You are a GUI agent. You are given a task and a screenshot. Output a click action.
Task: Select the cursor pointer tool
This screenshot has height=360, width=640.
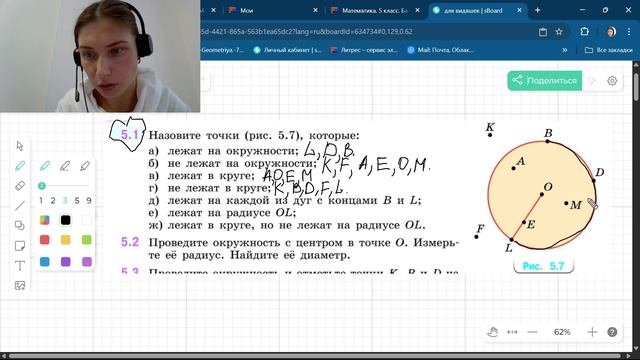pyautogui.click(x=20, y=146)
